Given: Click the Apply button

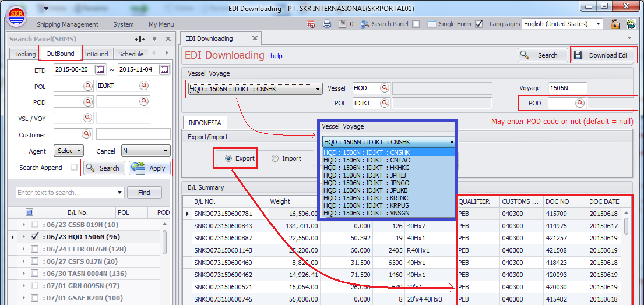Looking at the screenshot, I should point(150,168).
